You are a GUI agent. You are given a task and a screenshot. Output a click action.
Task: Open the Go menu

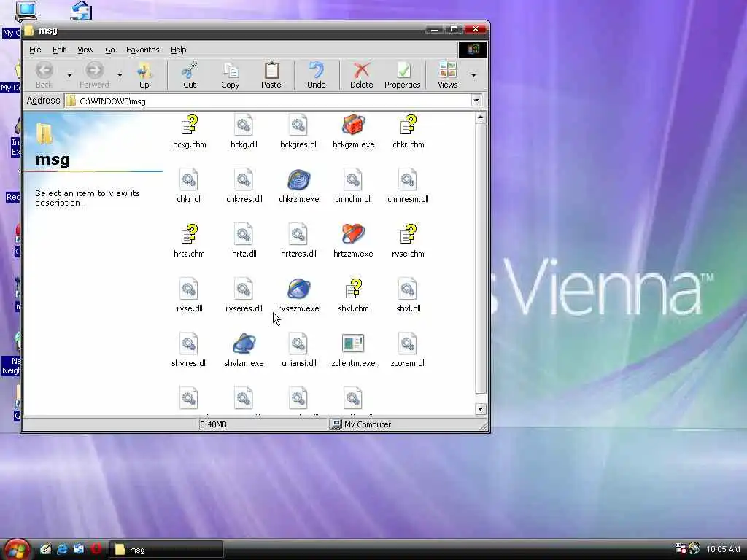tap(110, 50)
